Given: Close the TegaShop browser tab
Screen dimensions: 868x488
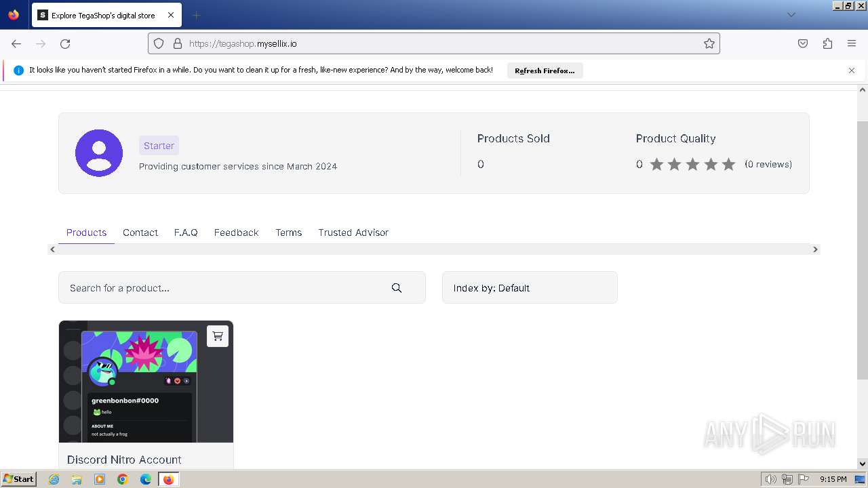Looking at the screenshot, I should tap(171, 15).
